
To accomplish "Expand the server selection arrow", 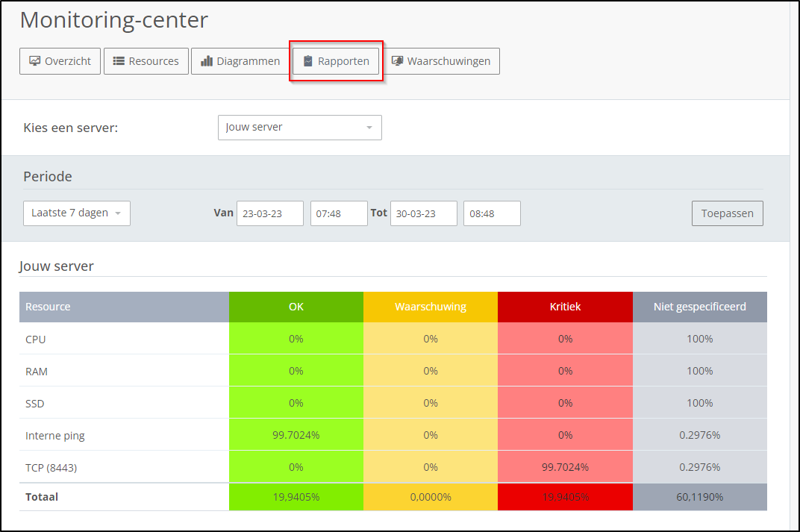I will (x=370, y=128).
